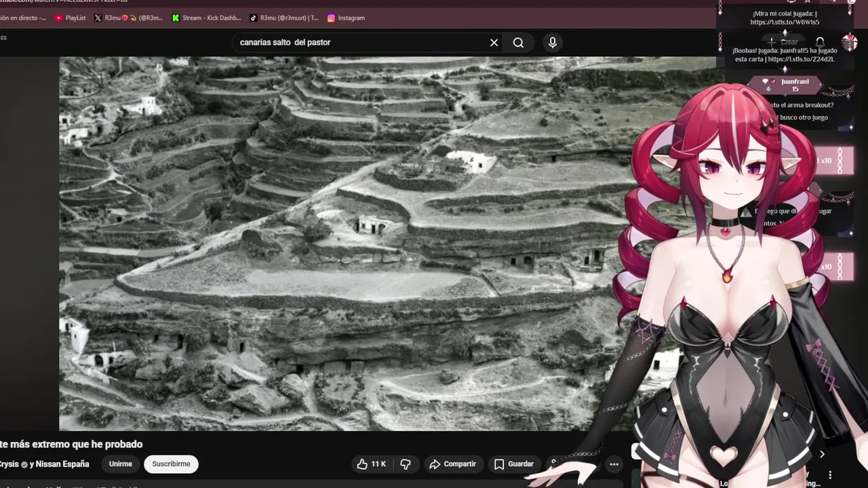
Task: Open the account avatar menu
Action: 849,42
